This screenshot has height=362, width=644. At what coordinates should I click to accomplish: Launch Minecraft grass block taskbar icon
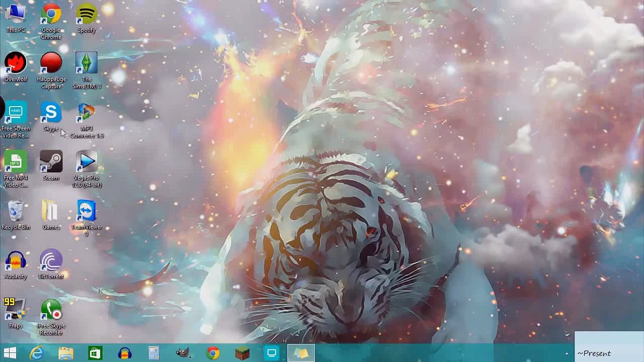(x=242, y=353)
